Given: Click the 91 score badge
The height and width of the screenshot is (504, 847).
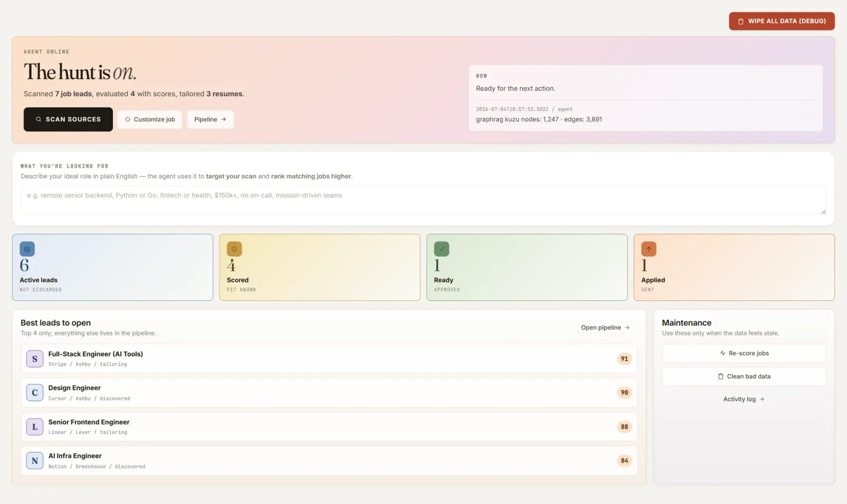Looking at the screenshot, I should 625,359.
